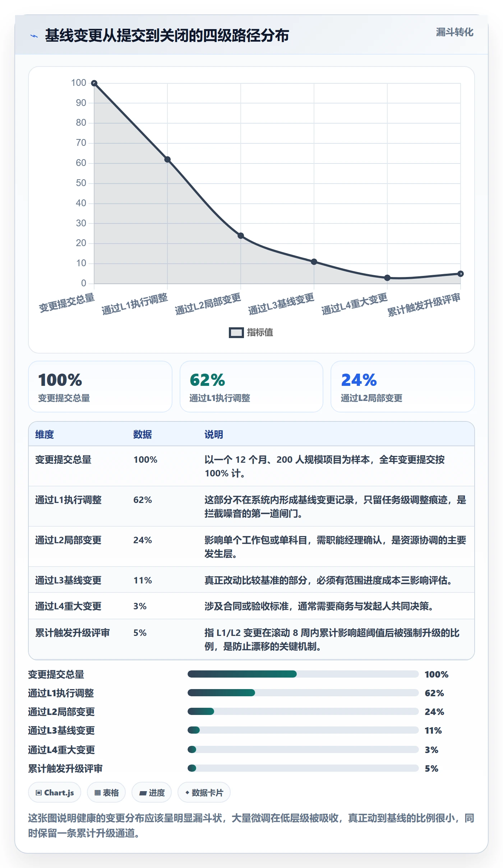Image resolution: width=503 pixels, height=868 pixels.
Task: Select the 累计触发升级评审 table row label
Action: click(x=73, y=633)
